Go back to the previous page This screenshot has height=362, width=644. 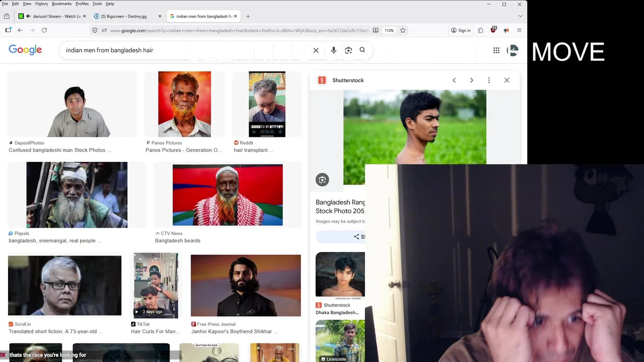(x=20, y=30)
